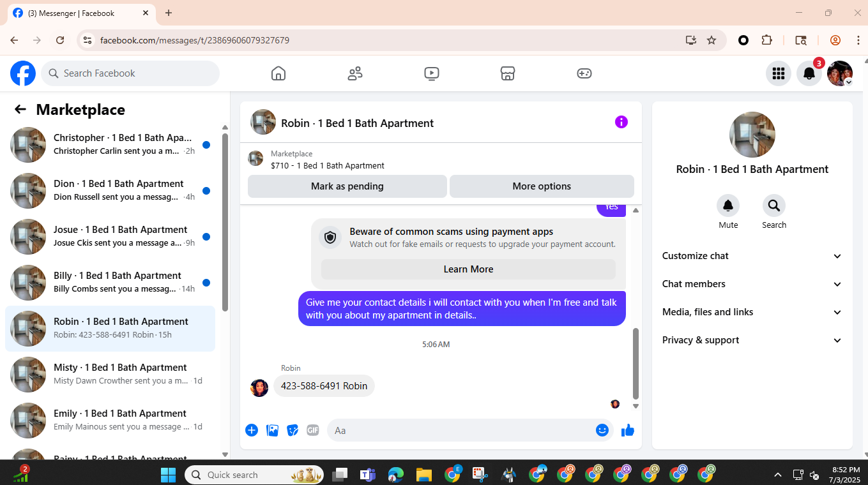Open conversation information purple icon
Image resolution: width=868 pixels, height=485 pixels.
[x=621, y=122]
